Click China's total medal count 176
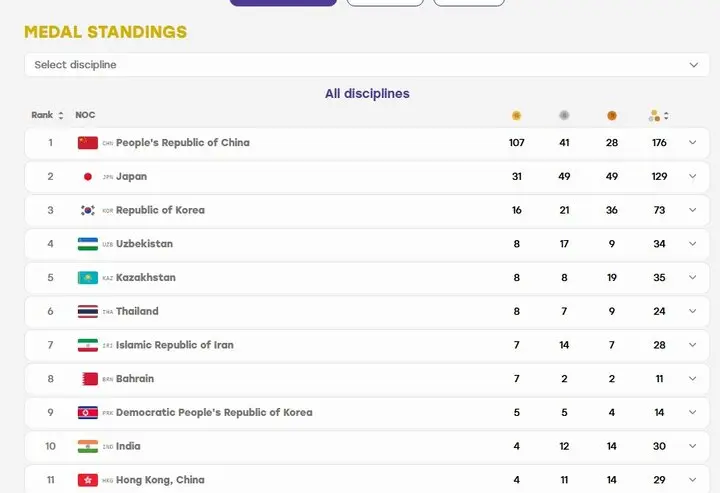The width and height of the screenshot is (720, 493). [659, 143]
